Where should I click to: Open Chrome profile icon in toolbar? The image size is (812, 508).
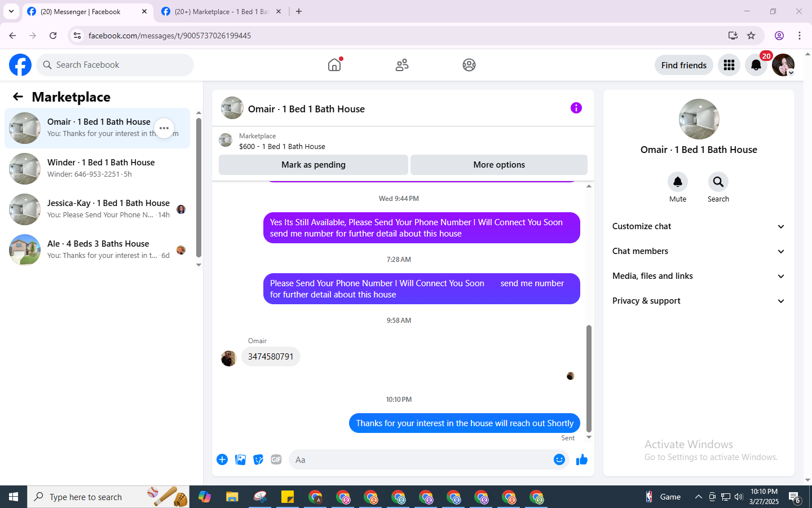coord(779,36)
